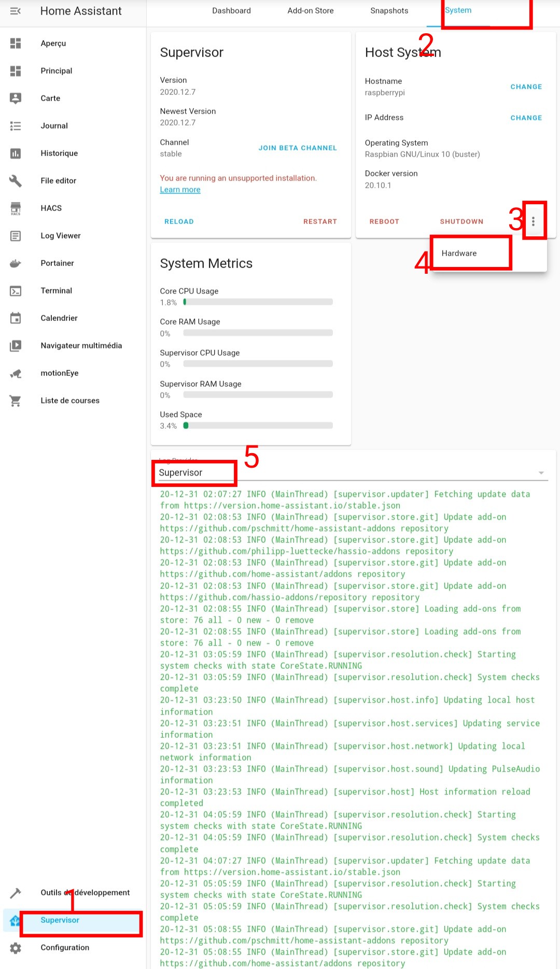Click the Host REBOOT button
The width and height of the screenshot is (560, 969).
pyautogui.click(x=384, y=221)
